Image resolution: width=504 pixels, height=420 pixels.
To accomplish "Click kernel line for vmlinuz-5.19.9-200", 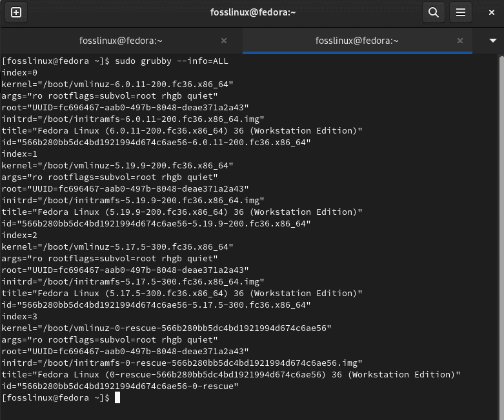I will (117, 166).
